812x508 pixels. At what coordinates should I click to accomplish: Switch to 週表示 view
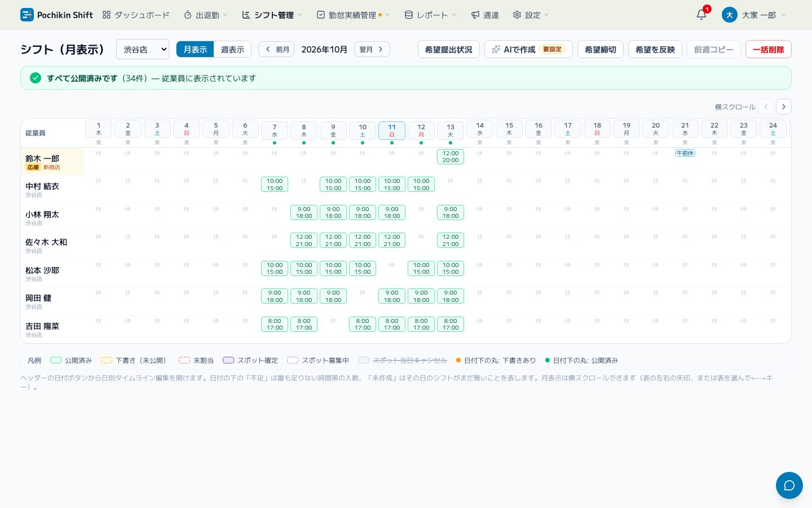tap(232, 49)
